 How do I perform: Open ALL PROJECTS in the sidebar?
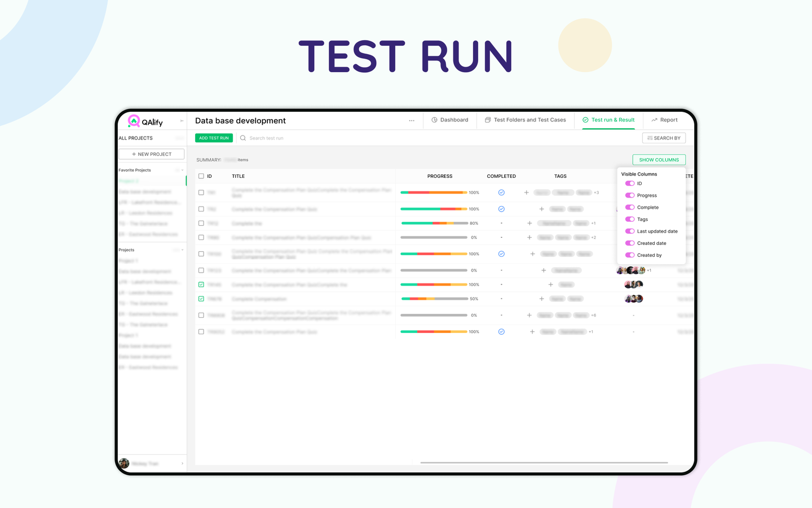pyautogui.click(x=136, y=138)
